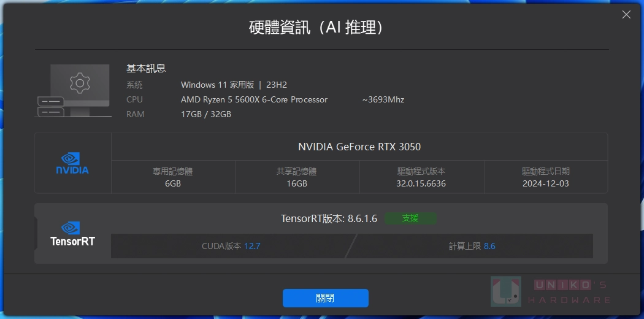Select driver date 2024-12-03

tap(546, 183)
